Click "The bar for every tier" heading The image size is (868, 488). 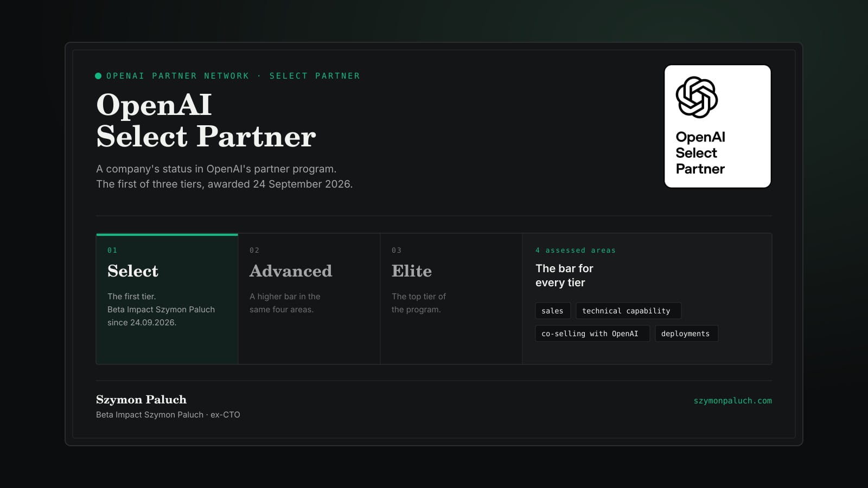coord(564,275)
